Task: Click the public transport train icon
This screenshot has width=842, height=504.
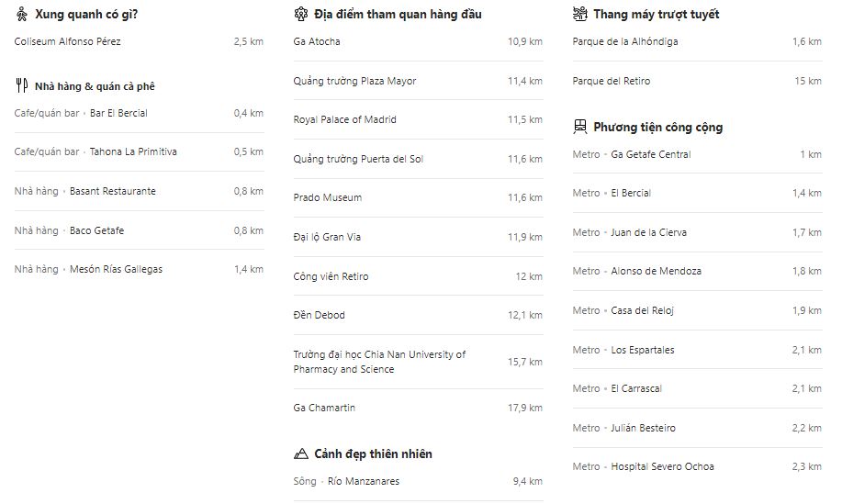Action: click(579, 127)
